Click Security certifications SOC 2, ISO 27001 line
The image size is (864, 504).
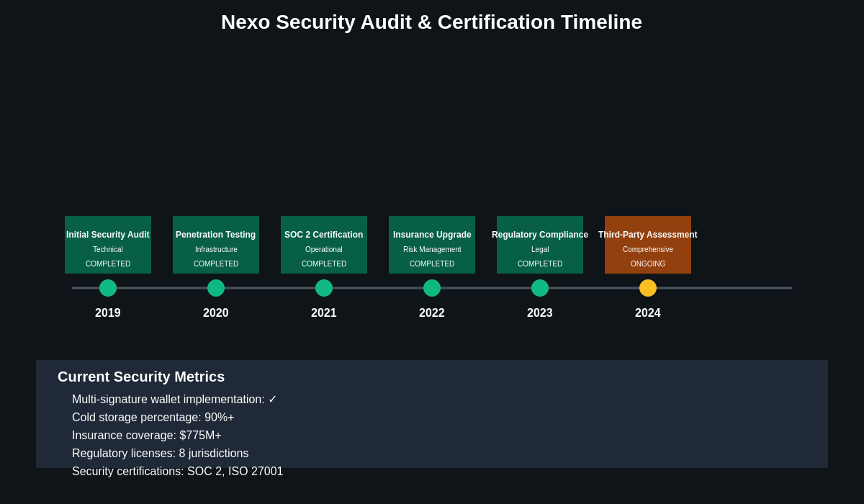(177, 472)
